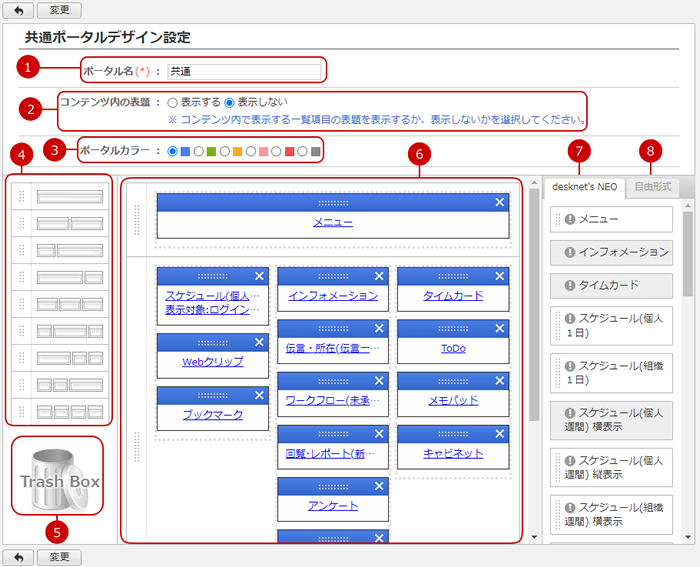Viewport: 700px width, 567px height.
Task: Open the インフォメーション link in the layout
Action: 333,296
